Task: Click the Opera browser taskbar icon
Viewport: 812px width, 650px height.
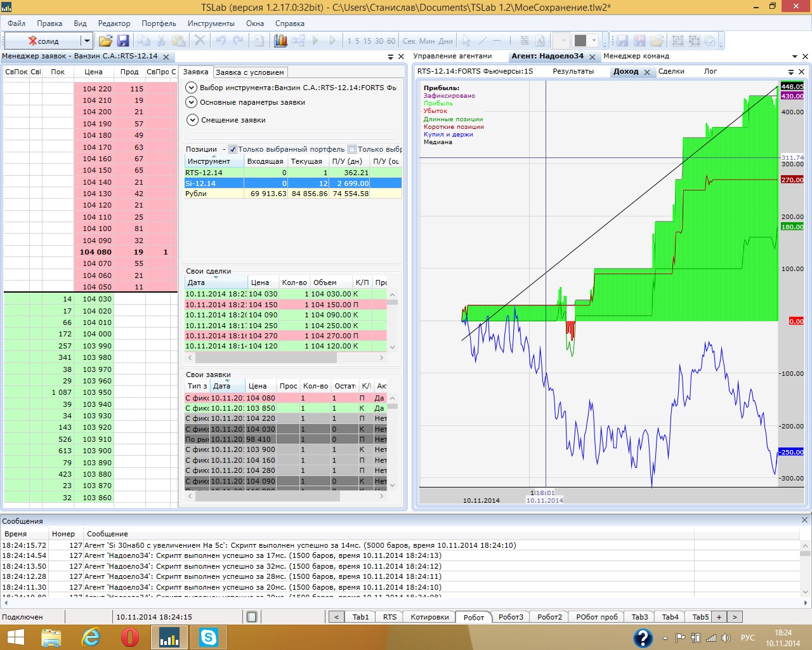Action: click(x=130, y=637)
